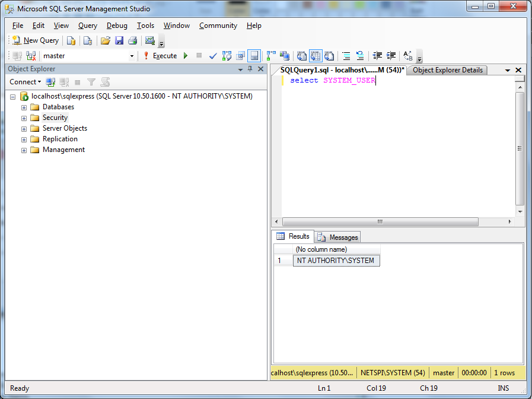This screenshot has width=532, height=399.
Task: Decrease indent icon
Action: click(x=377, y=56)
